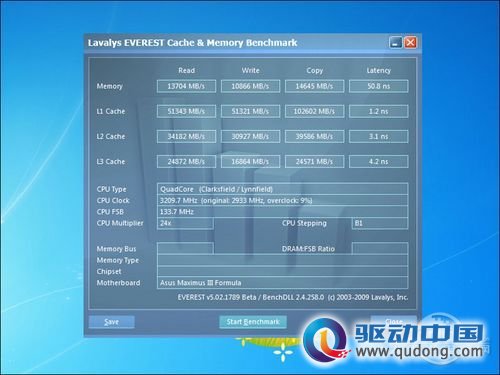
Task: Click the Motherboard label
Action: pyautogui.click(x=118, y=283)
